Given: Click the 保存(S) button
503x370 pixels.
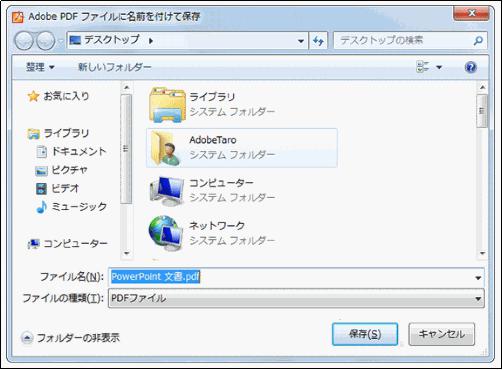Looking at the screenshot, I should (365, 334).
